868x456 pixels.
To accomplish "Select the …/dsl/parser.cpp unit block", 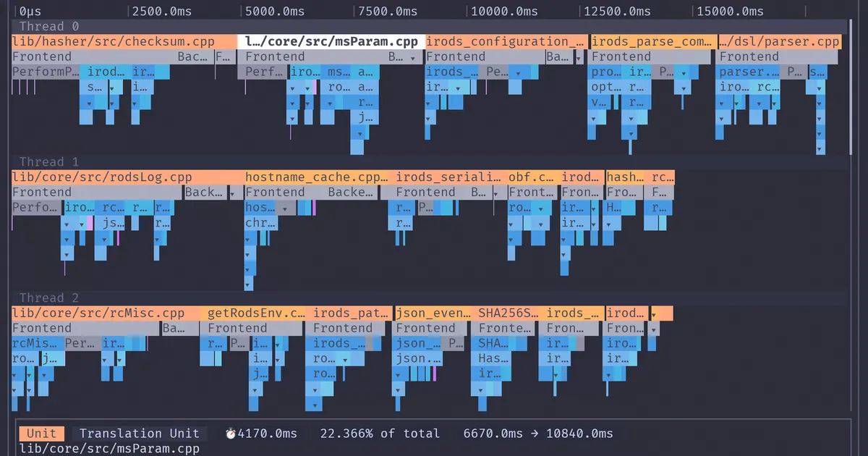I will [x=779, y=41].
